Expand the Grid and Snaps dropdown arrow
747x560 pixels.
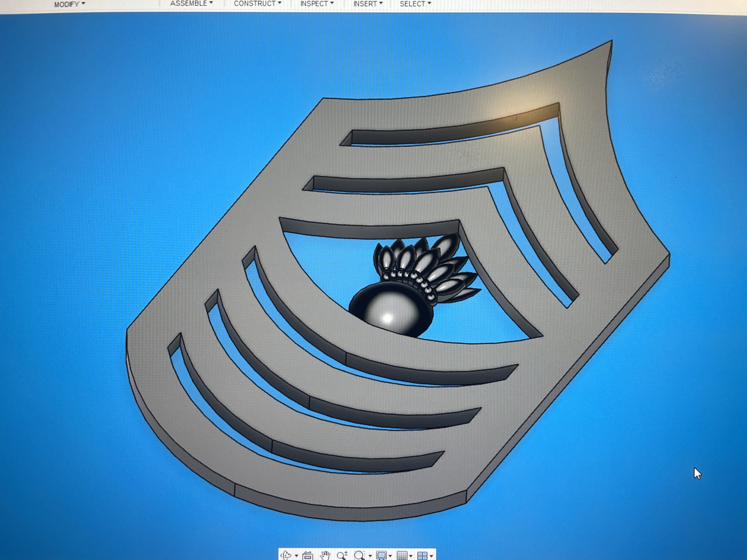[411, 556]
